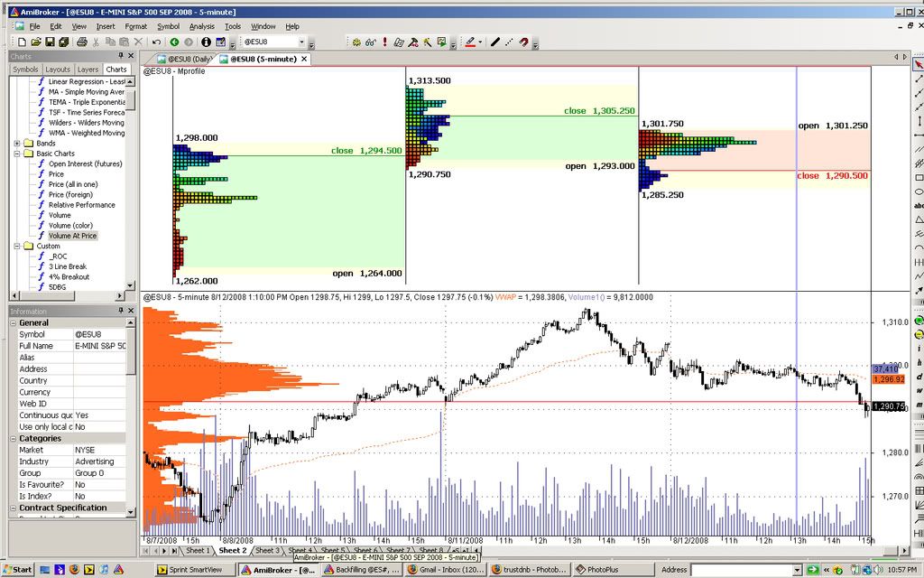Select the thick line style icon
The width and height of the screenshot is (924, 578).
(495, 42)
